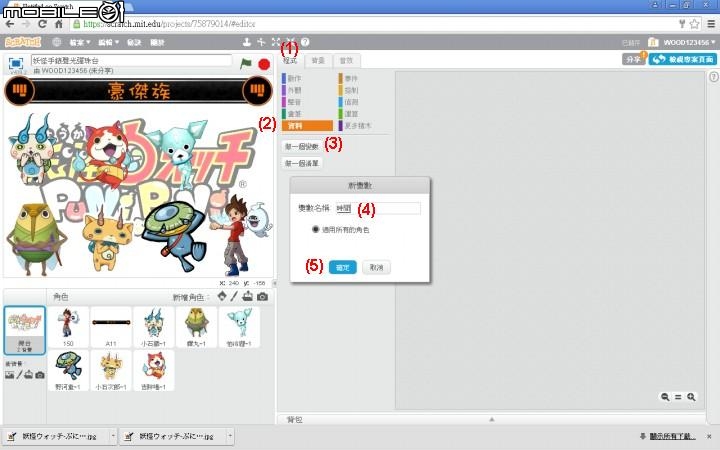Select the Events blocks category

click(x=363, y=79)
